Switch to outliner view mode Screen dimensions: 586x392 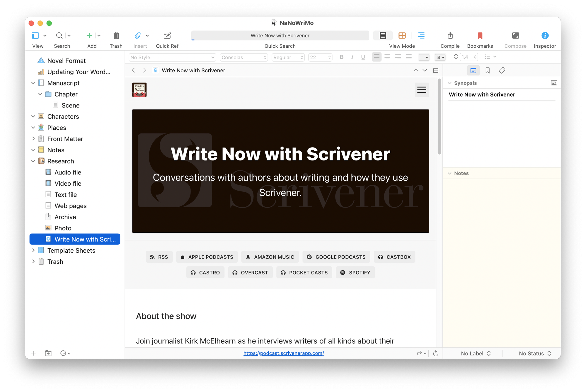421,36
